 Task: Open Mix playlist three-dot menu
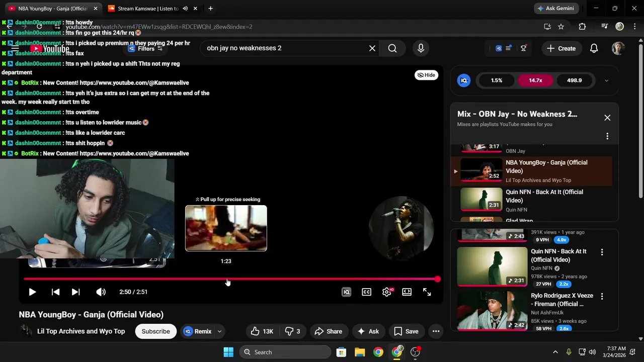[607, 136]
